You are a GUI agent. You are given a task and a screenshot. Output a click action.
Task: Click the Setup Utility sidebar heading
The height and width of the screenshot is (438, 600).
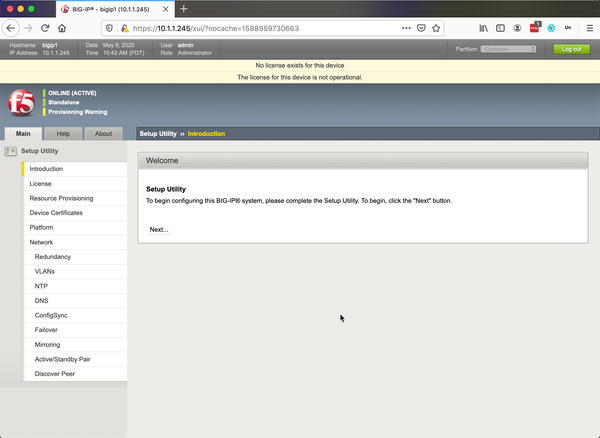point(40,151)
